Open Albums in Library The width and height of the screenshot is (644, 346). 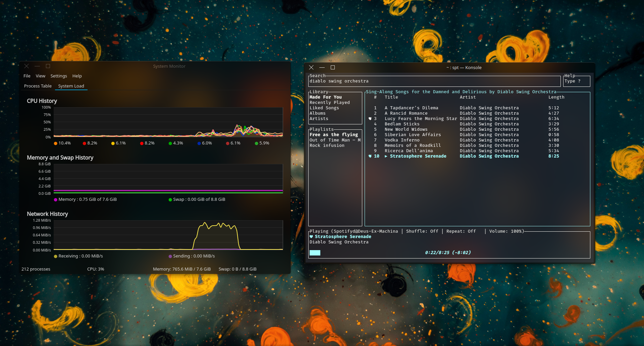[318, 113]
